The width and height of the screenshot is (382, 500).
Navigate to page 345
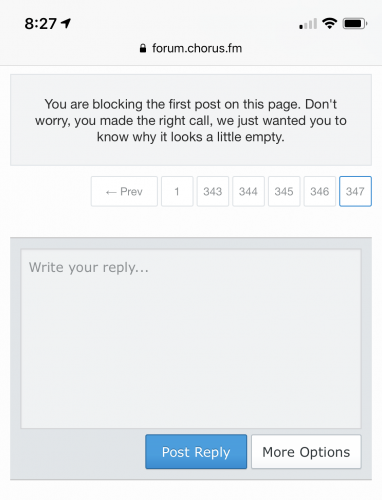[x=284, y=191]
